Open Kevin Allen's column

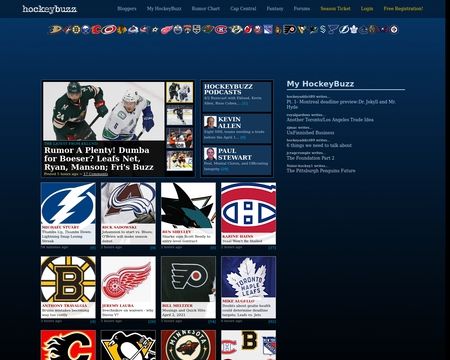pos(237,129)
